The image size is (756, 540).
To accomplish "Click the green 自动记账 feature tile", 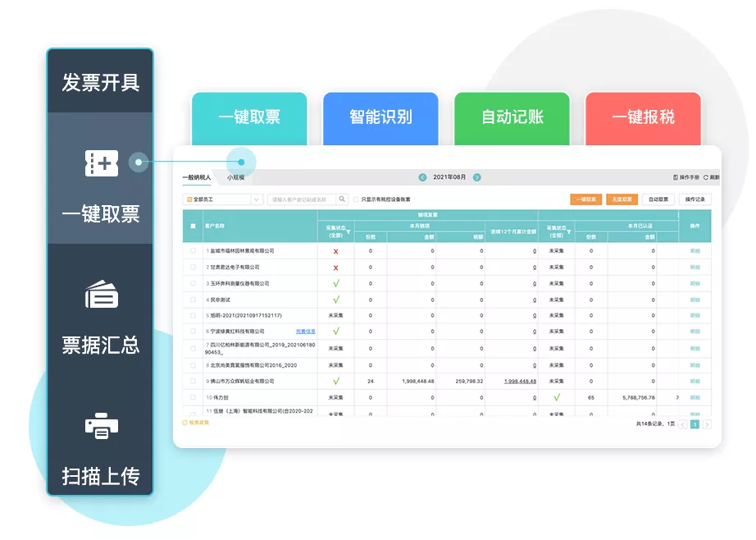I will (512, 117).
